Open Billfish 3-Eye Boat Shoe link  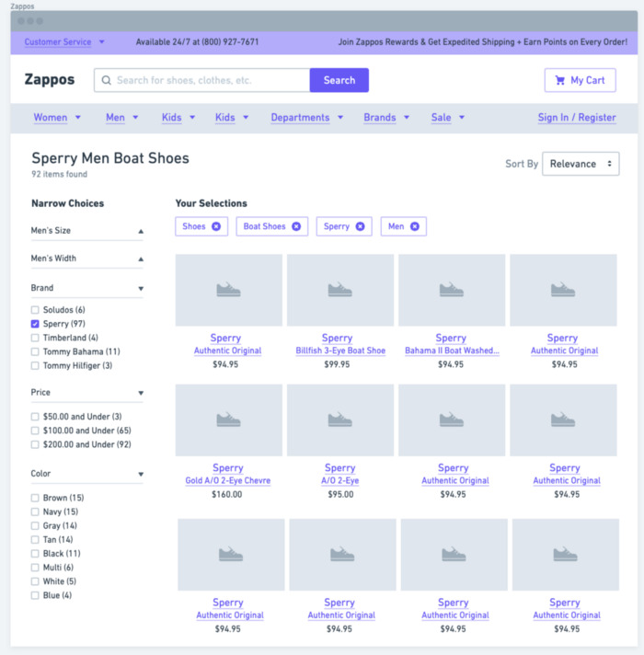pos(340,350)
